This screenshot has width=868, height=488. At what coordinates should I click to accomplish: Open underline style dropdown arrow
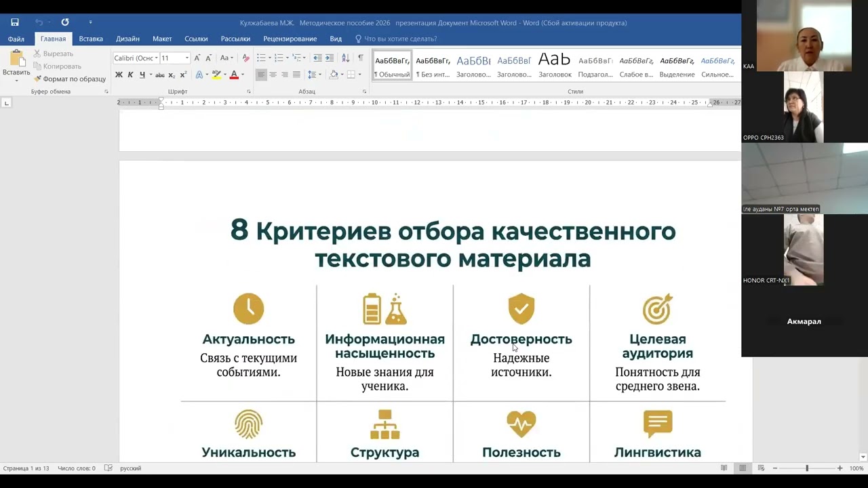coord(150,75)
